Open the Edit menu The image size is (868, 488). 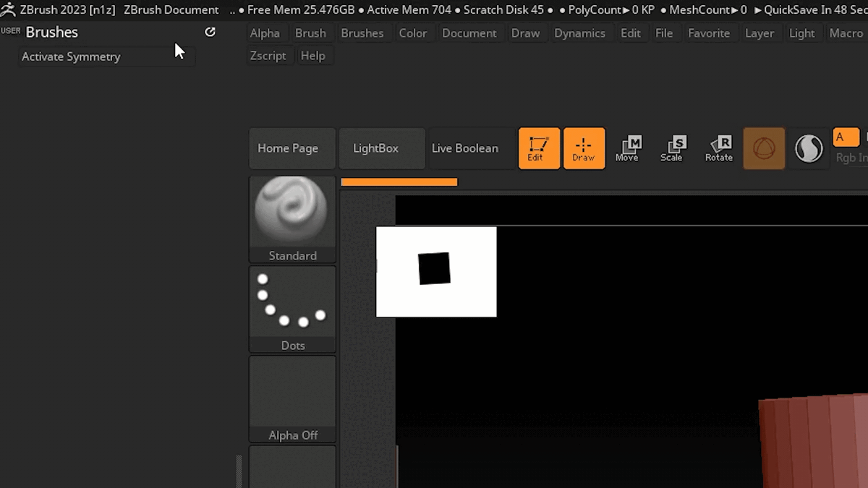click(631, 33)
